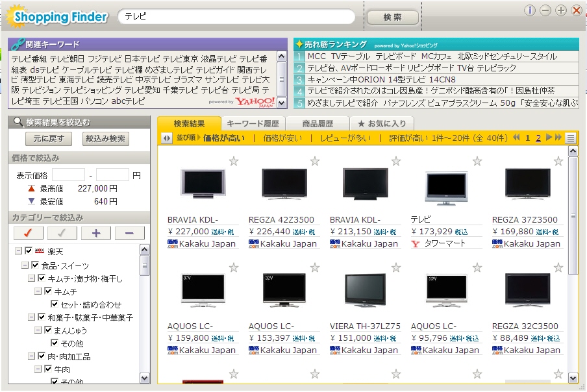587x392 pixels.
Task: Click the search field containing テレビ
Action: click(x=236, y=16)
